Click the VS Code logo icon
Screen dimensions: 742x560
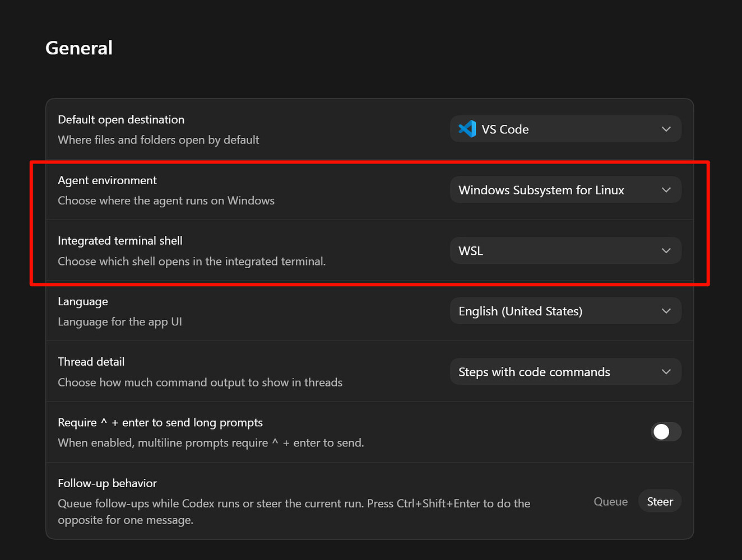click(x=467, y=129)
